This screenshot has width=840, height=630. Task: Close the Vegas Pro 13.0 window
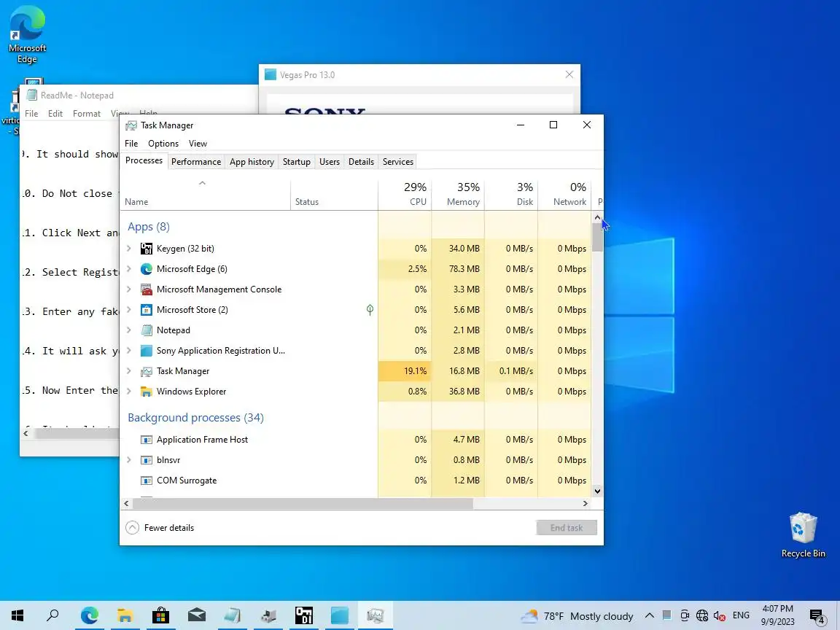[x=569, y=74]
